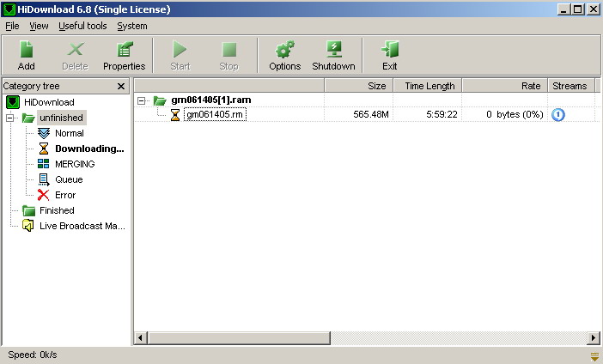Image resolution: width=603 pixels, height=364 pixels.
Task: Click horizontal scrollbar right arrow
Action: (x=594, y=338)
